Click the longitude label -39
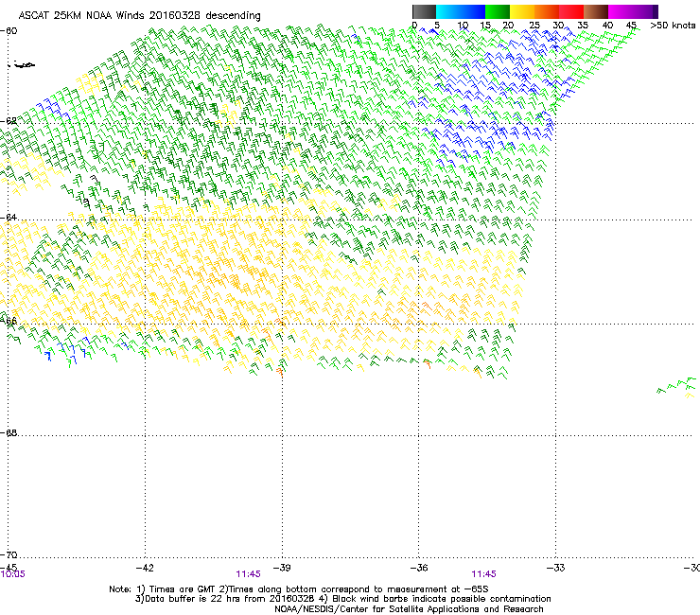The width and height of the screenshot is (700, 615). [282, 568]
